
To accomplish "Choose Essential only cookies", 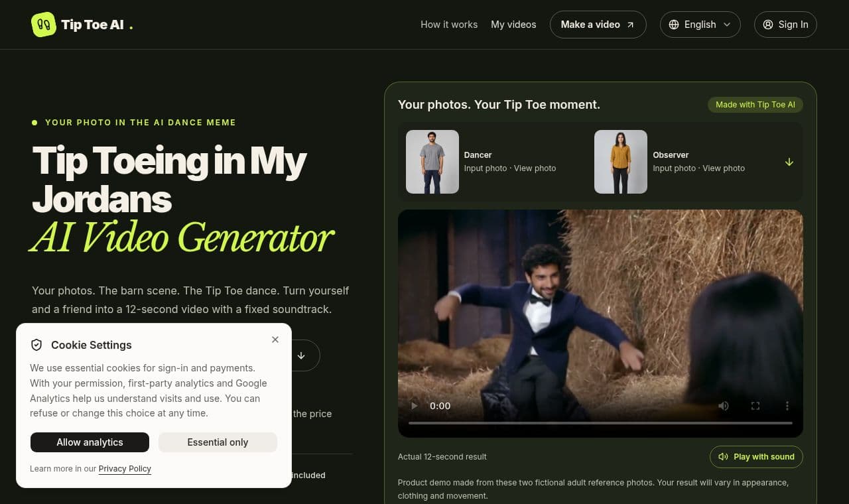I will tap(218, 442).
